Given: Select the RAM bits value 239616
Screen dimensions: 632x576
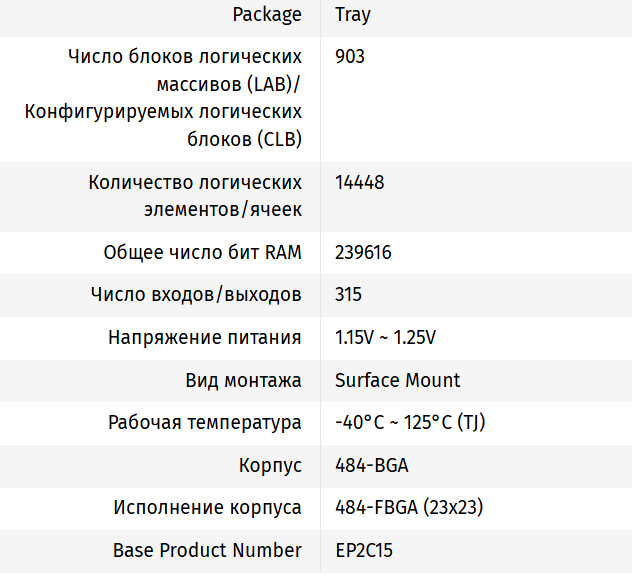Looking at the screenshot, I should (x=363, y=253).
